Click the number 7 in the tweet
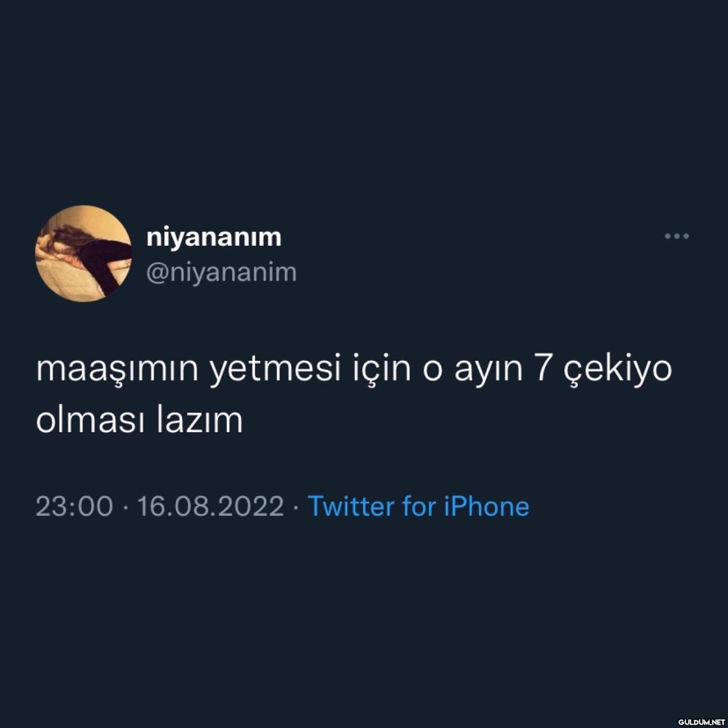Image resolution: width=728 pixels, height=728 pixels. (543, 370)
